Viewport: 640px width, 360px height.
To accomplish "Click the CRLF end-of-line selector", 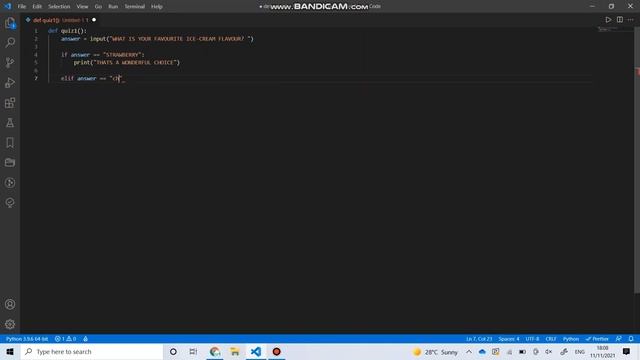I will [x=551, y=339].
